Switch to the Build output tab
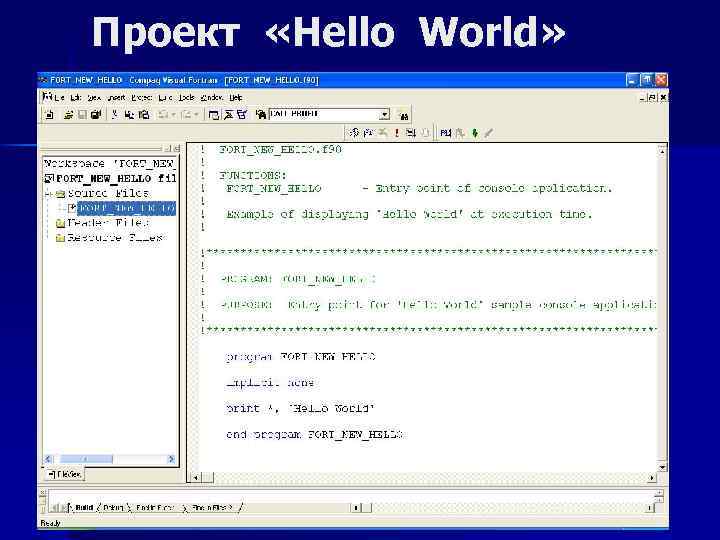The height and width of the screenshot is (540, 720). (84, 507)
